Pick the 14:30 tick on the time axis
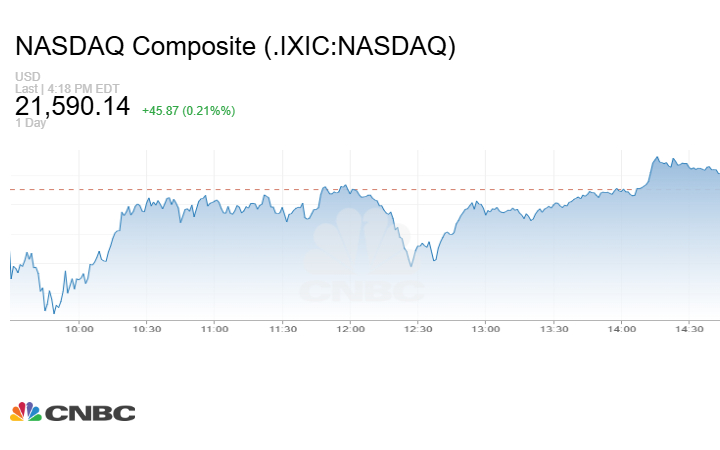 point(689,329)
